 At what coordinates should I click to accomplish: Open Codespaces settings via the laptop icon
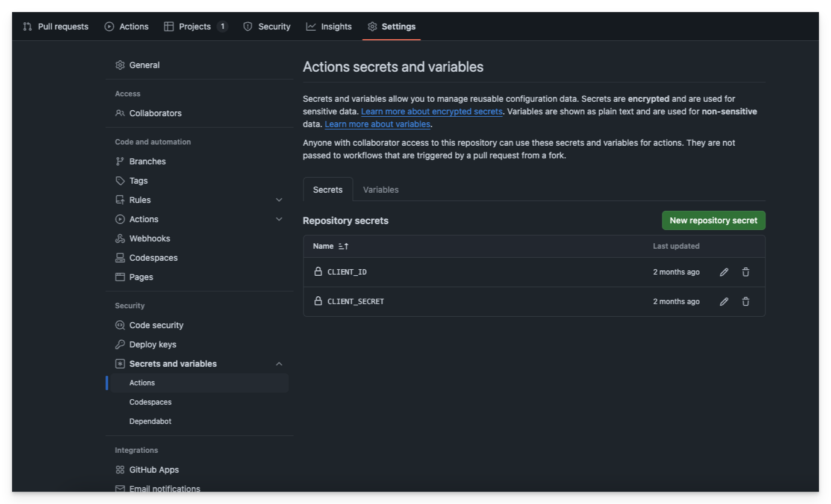pos(120,257)
